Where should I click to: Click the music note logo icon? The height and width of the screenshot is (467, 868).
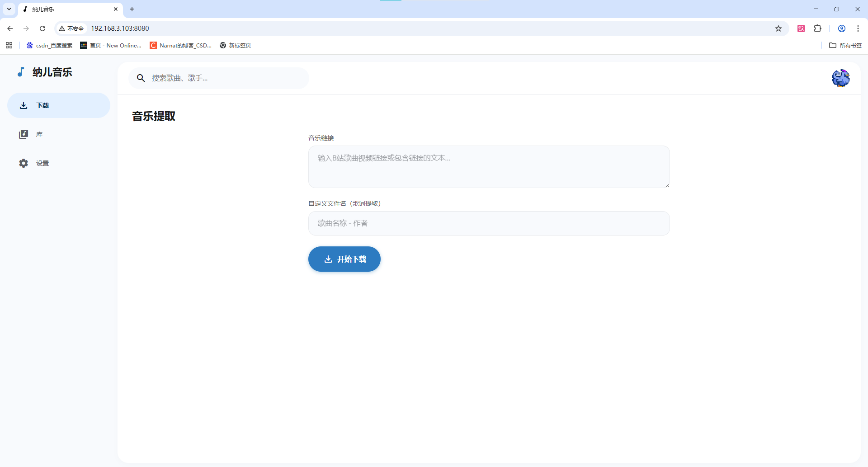[x=21, y=72]
